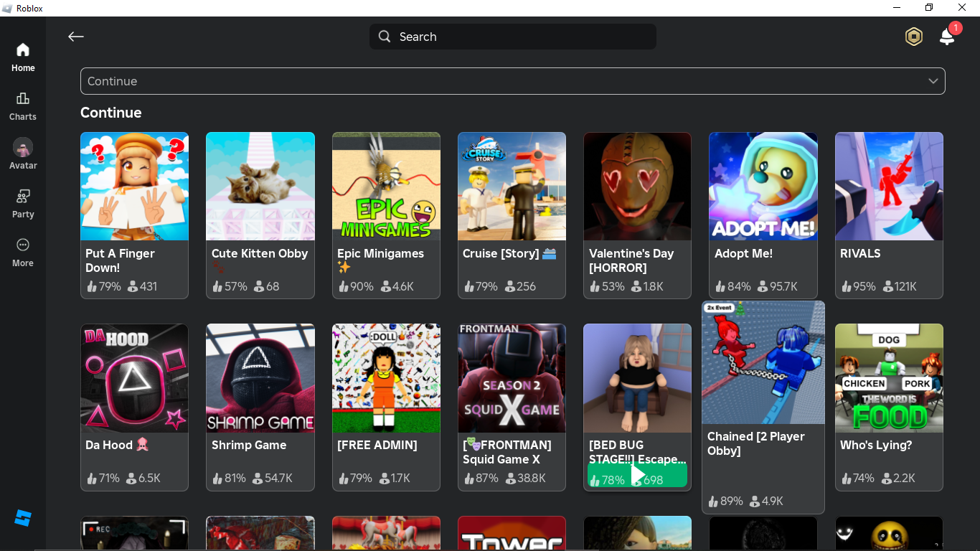980x551 pixels.
Task: Click the [FREE ADMIN] title text
Action: point(377,445)
